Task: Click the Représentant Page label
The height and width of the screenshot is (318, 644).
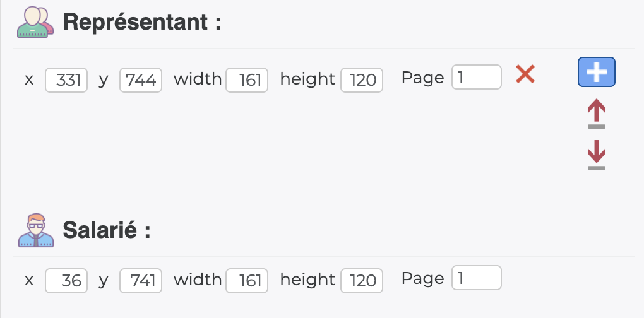Action: click(x=422, y=78)
